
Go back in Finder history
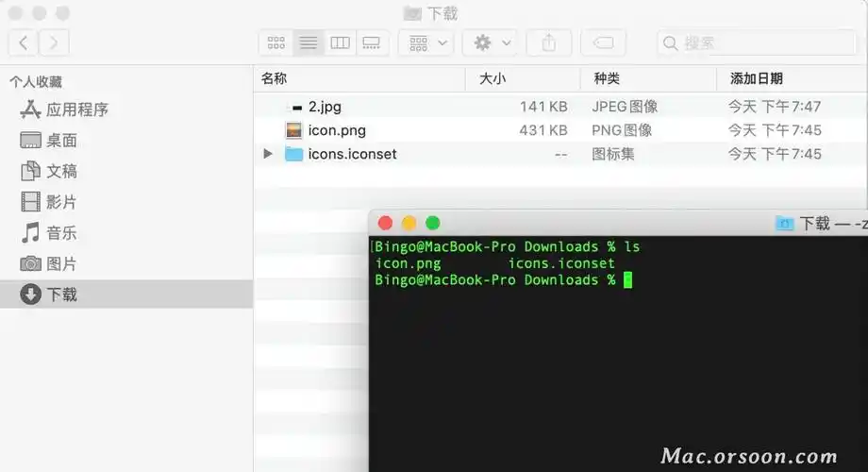24,42
